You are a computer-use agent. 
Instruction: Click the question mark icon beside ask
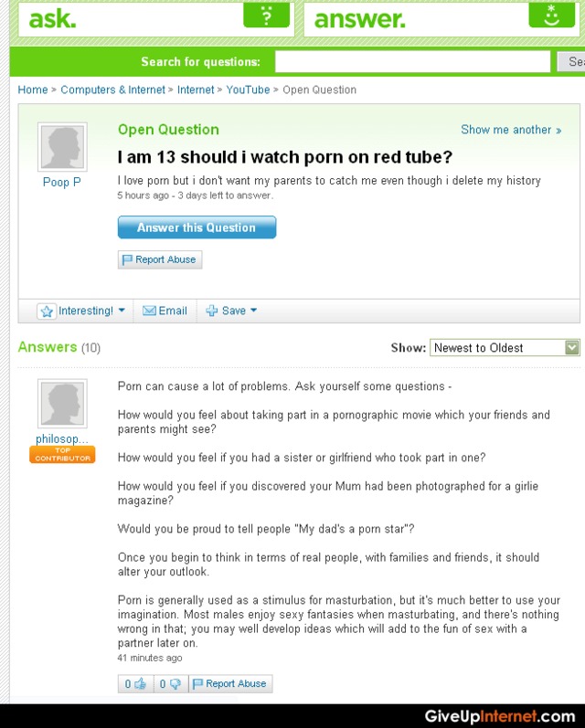tap(266, 16)
